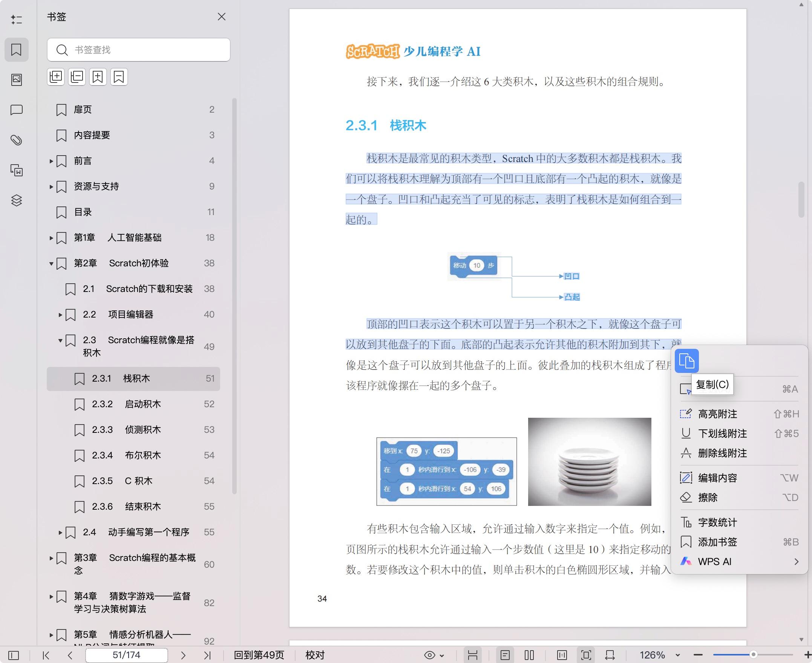Expand the 前言 bookmark
The width and height of the screenshot is (812, 663).
tap(51, 161)
